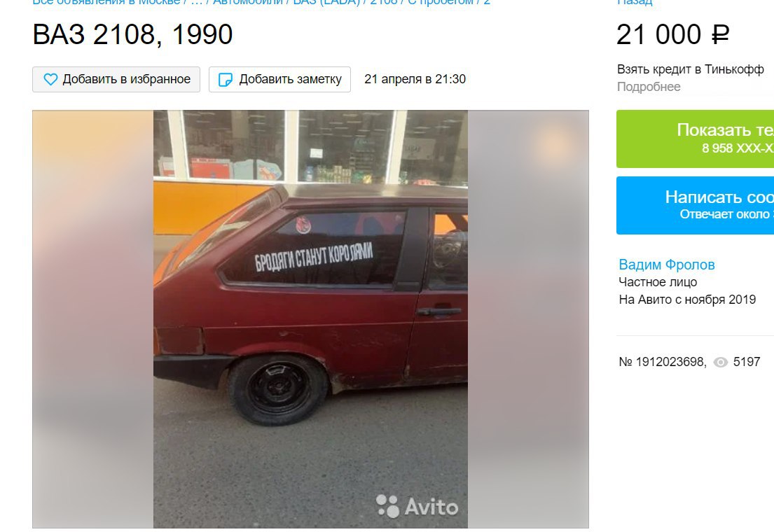Click the ВАЗ 2108, 1990 listing title
The image size is (774, 532).
point(132,34)
